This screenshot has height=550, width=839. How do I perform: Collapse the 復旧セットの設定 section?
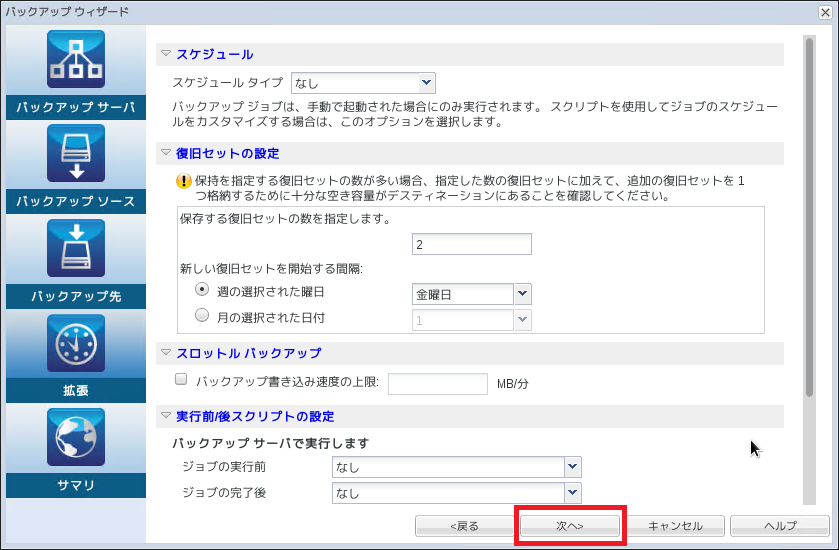[x=166, y=152]
